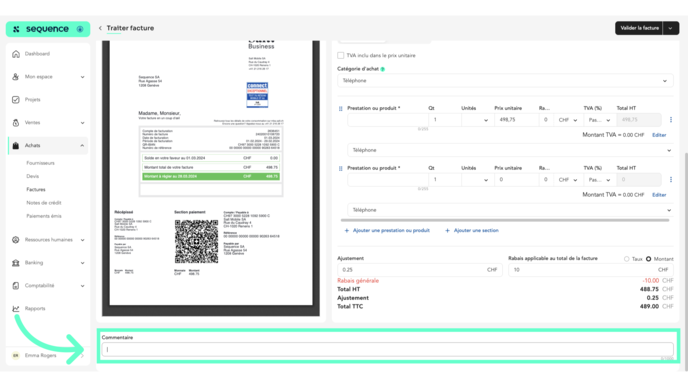Click the invoice QR code preview
Viewport: 688px width, 387px height.
coord(196,241)
